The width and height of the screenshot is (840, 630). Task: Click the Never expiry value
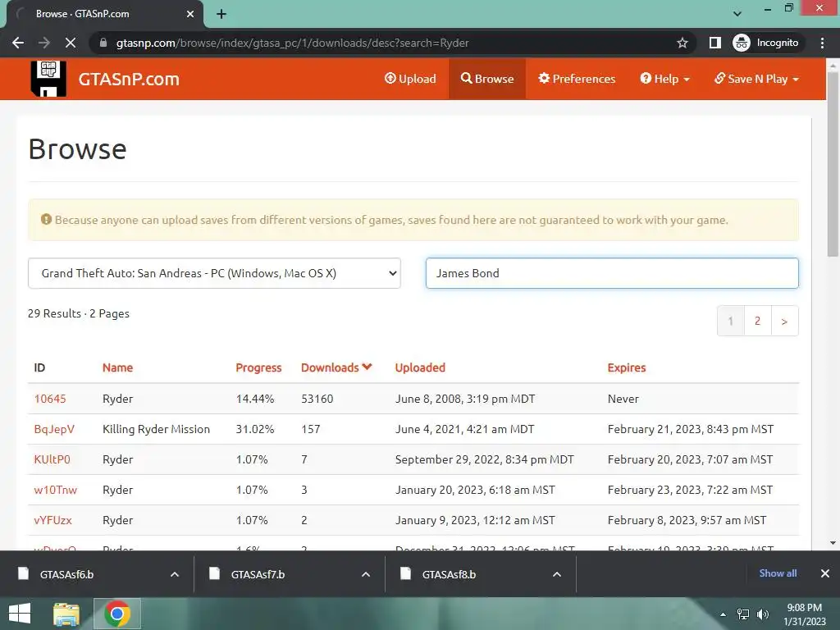pos(623,399)
